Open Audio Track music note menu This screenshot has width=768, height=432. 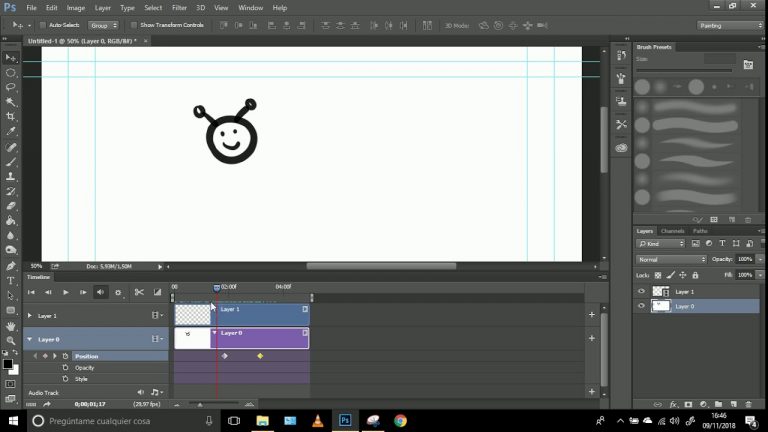(x=157, y=392)
